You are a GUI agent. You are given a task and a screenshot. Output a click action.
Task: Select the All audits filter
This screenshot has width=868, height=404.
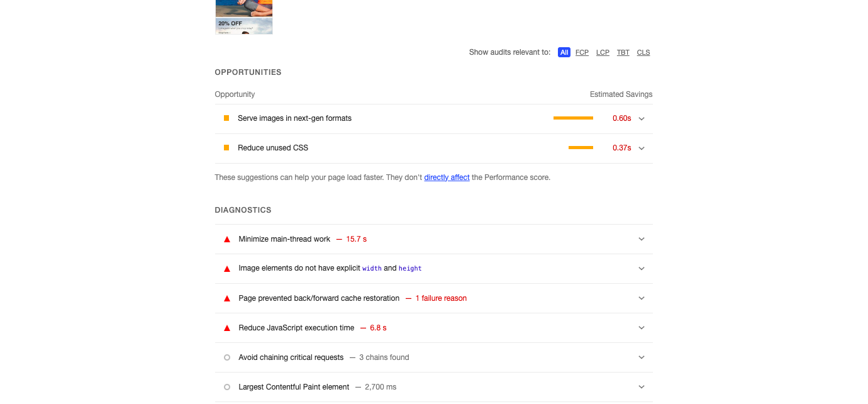click(564, 52)
